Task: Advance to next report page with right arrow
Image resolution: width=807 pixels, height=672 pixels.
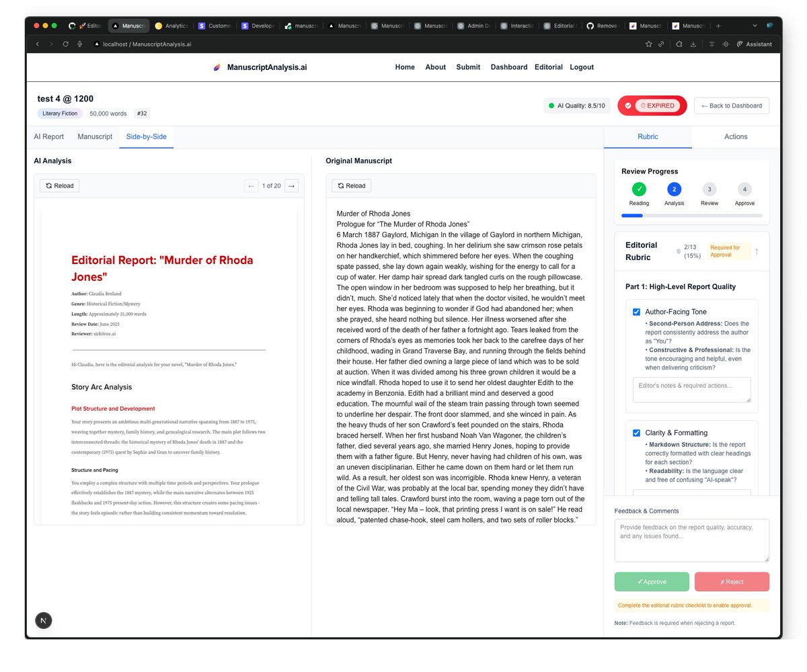Action: 291,185
